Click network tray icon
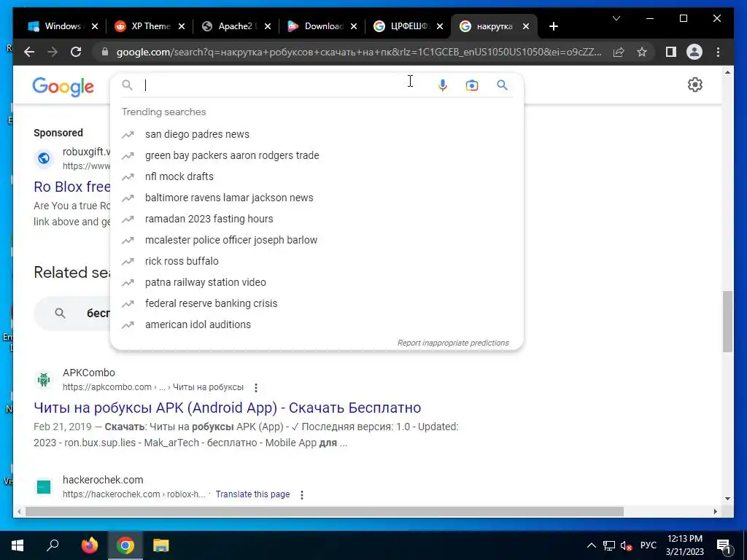747x560 pixels. [609, 545]
